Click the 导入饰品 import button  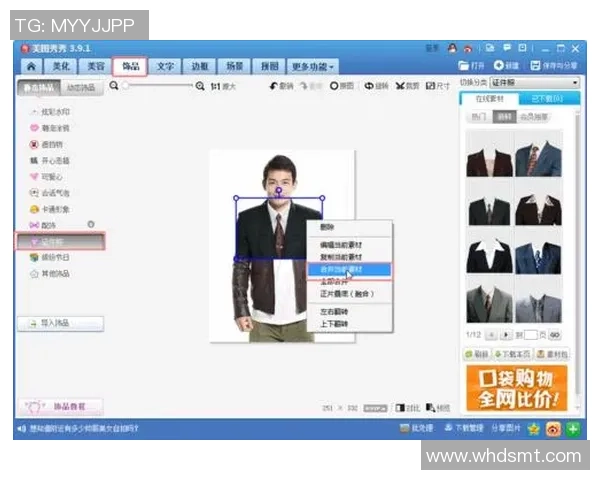60,323
